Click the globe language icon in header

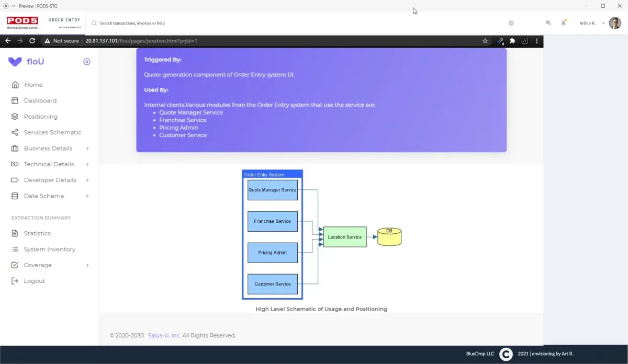pyautogui.click(x=511, y=23)
